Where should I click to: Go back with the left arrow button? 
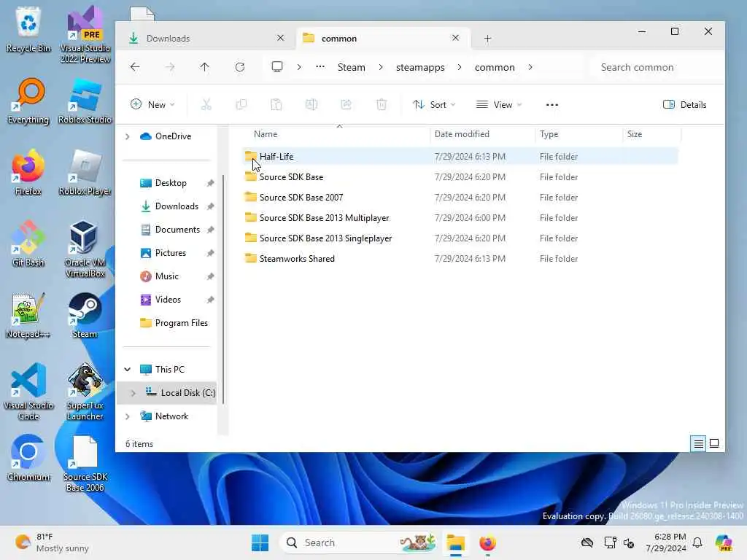(x=135, y=67)
